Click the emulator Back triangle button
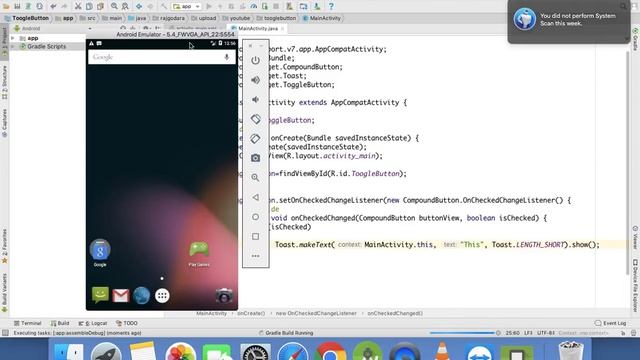Screen dimensions: 640x360 256,197
